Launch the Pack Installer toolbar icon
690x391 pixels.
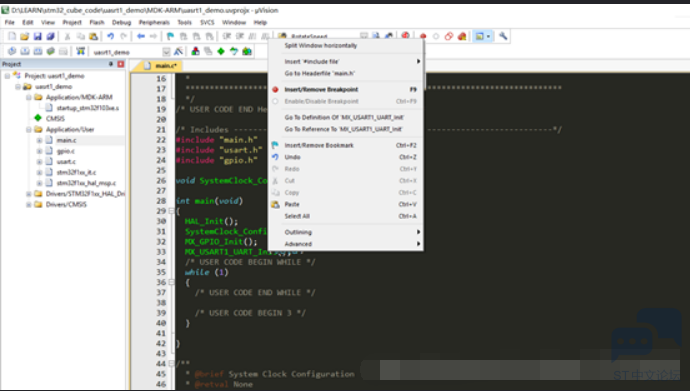(247, 52)
